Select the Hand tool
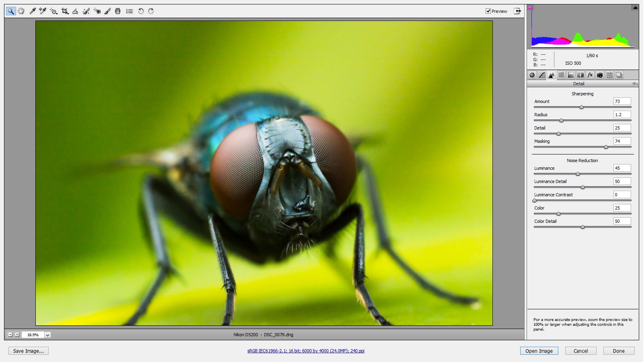The image size is (644, 362). [21, 11]
